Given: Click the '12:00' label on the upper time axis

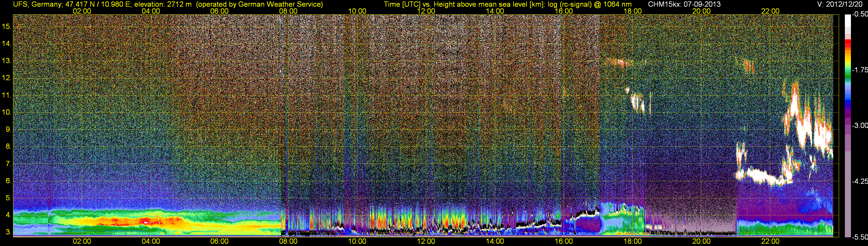Looking at the screenshot, I should tap(426, 11).
